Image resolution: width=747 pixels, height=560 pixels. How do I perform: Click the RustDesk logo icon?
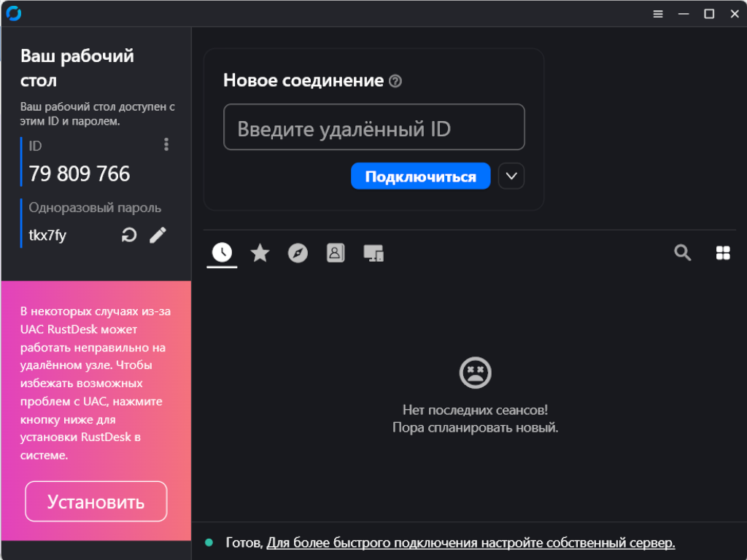point(14,13)
